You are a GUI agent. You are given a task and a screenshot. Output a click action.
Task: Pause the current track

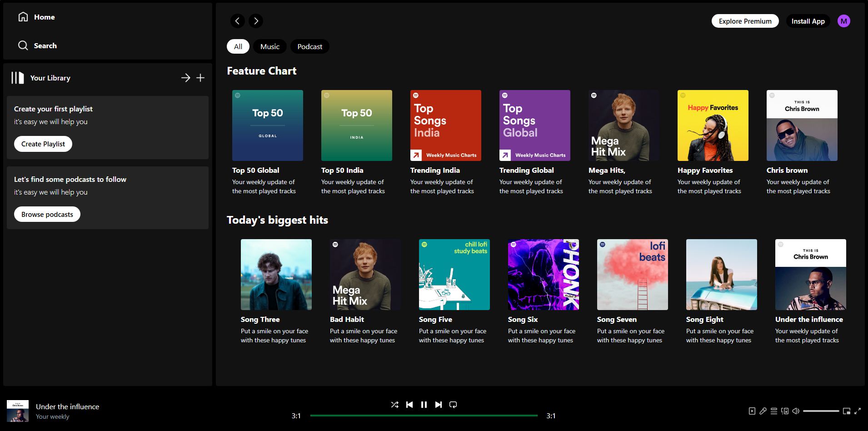424,405
